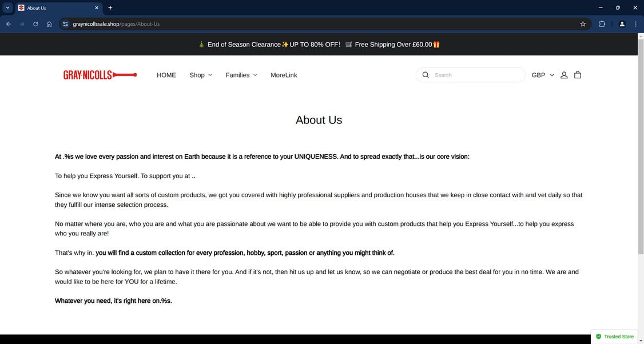Click the Gray-Nicolls logo

pos(100,75)
